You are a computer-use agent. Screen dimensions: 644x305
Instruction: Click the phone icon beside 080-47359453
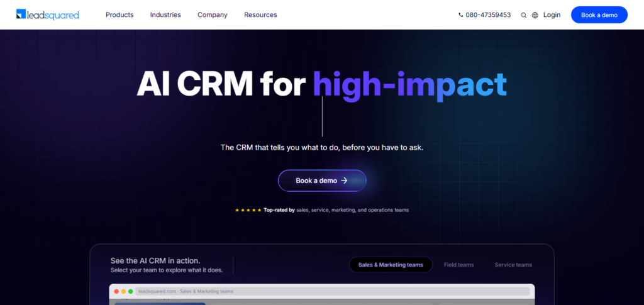coord(461,15)
